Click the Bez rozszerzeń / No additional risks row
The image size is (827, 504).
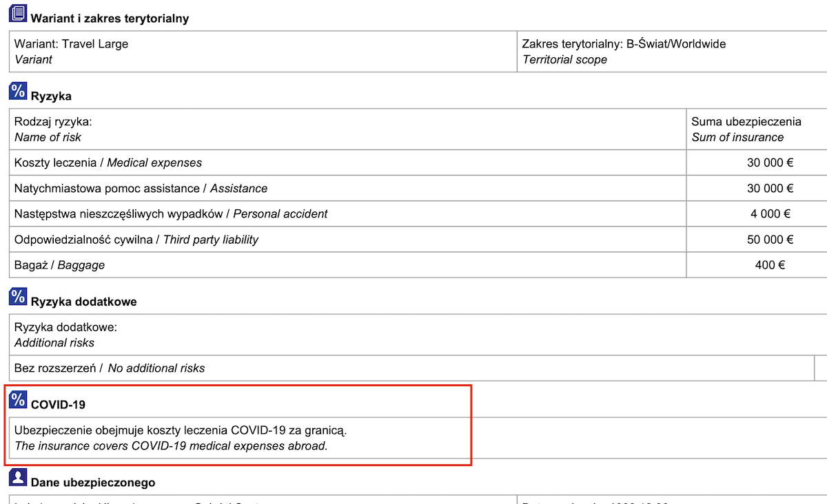tap(411, 368)
